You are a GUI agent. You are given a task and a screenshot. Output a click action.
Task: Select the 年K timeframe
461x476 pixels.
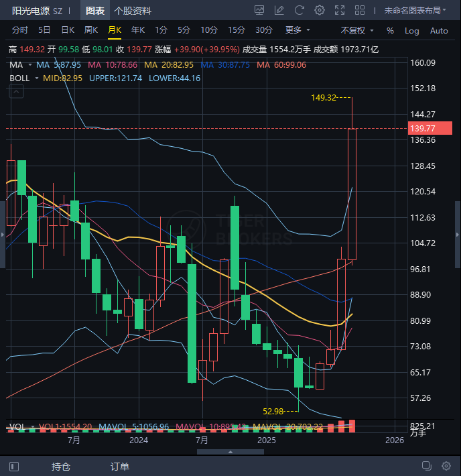click(138, 30)
